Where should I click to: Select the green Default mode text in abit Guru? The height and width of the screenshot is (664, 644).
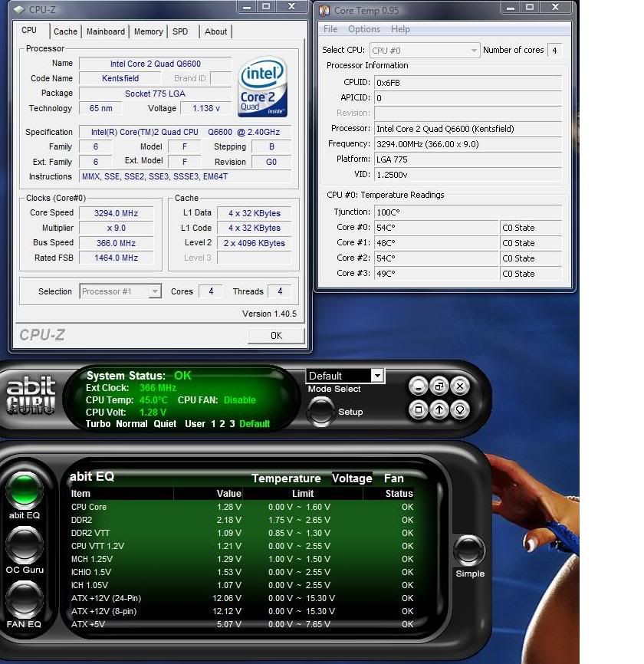(x=255, y=424)
